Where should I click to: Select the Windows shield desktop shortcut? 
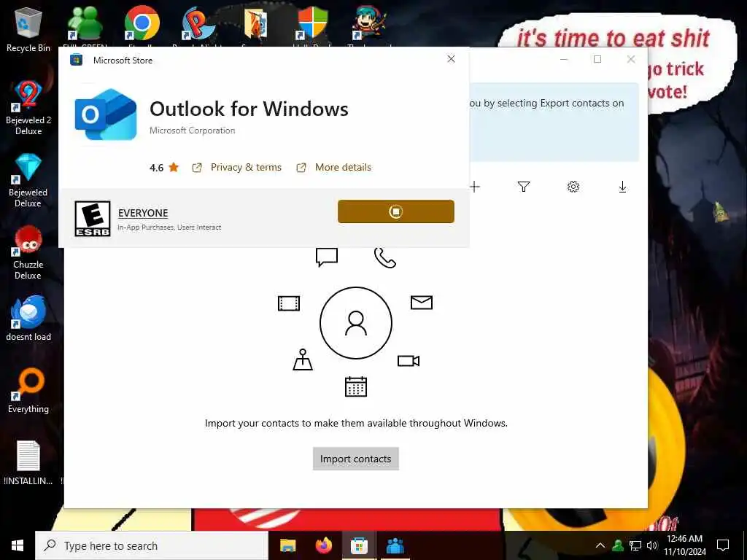pos(312,24)
